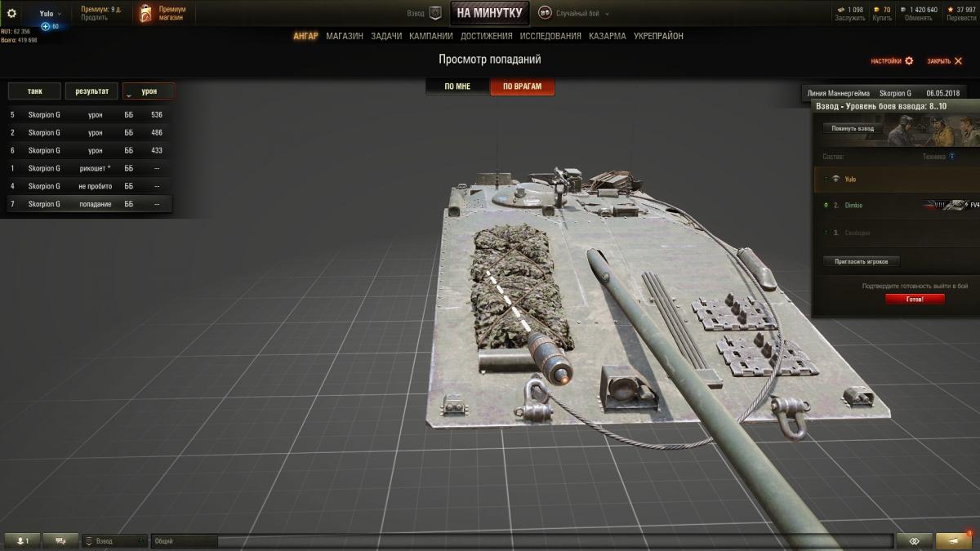
Task: Select hit row 2 with 486 damage
Action: click(x=89, y=132)
